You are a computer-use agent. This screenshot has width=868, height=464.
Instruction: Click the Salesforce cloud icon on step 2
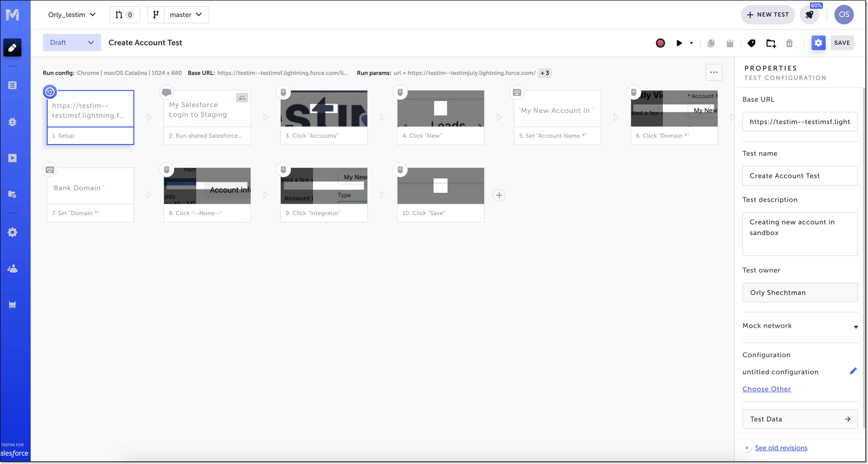tap(167, 92)
